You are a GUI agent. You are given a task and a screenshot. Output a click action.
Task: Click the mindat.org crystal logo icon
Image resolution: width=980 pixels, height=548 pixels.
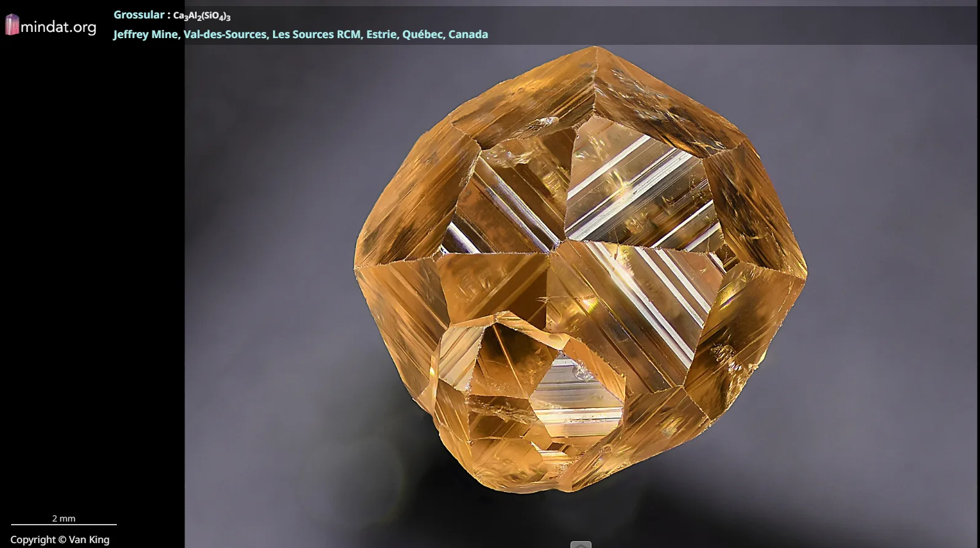12,25
